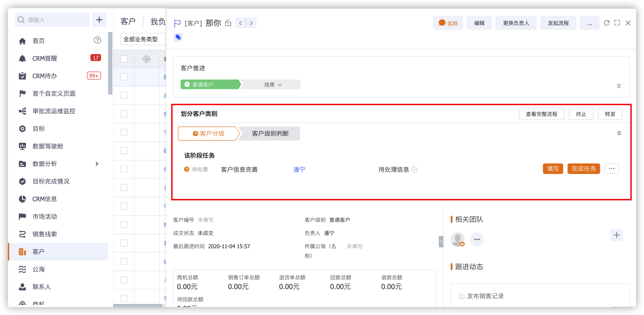
Task: Open the 首页 home icon
Action: [x=22, y=41]
